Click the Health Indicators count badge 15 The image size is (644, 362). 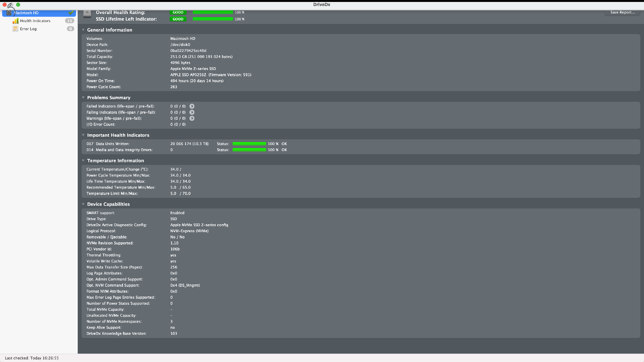click(x=70, y=21)
